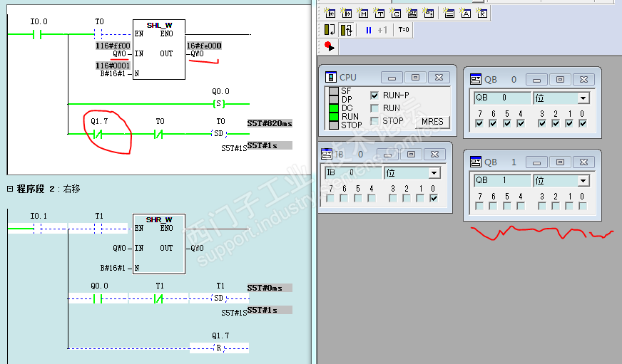Maximize the QB 0 window

click(560, 79)
